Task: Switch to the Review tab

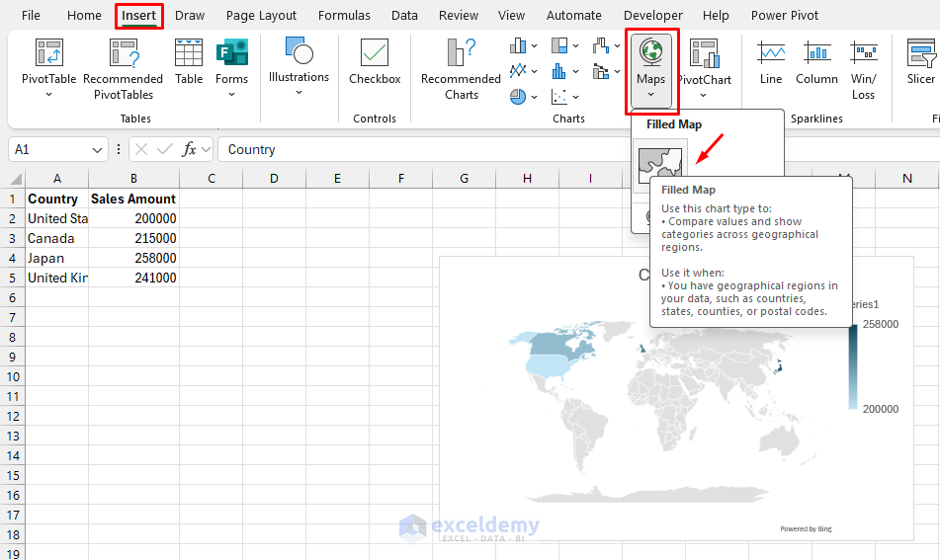Action: point(459,16)
